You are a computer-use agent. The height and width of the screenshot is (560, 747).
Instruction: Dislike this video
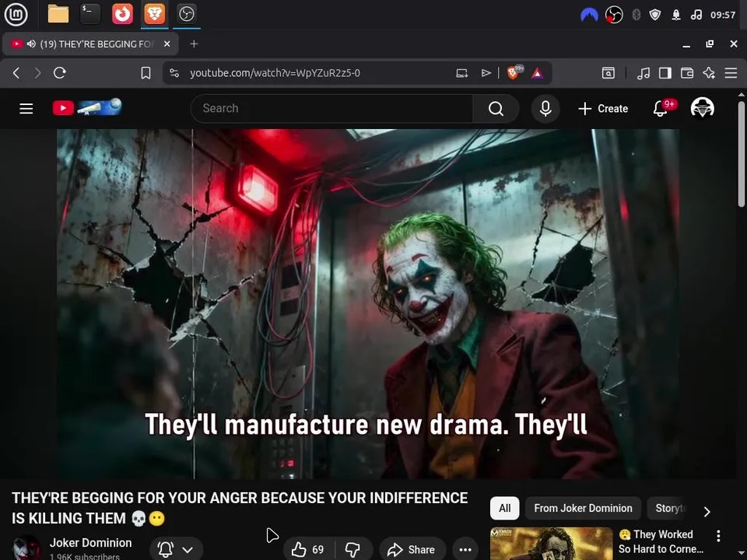[353, 550]
